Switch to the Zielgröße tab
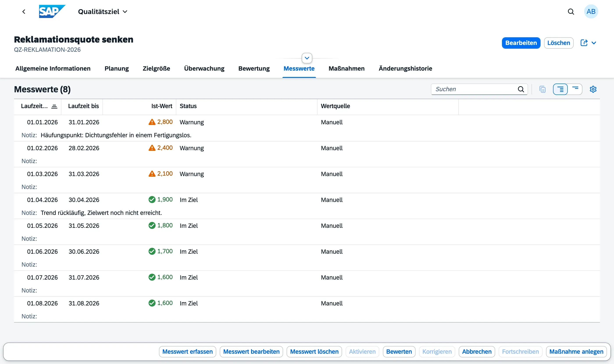The image size is (614, 364). (156, 68)
